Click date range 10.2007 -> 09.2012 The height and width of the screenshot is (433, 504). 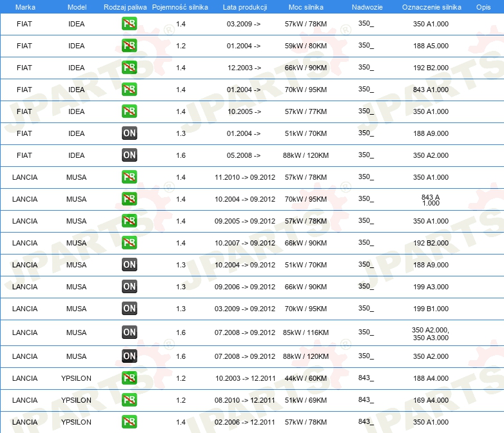245,243
